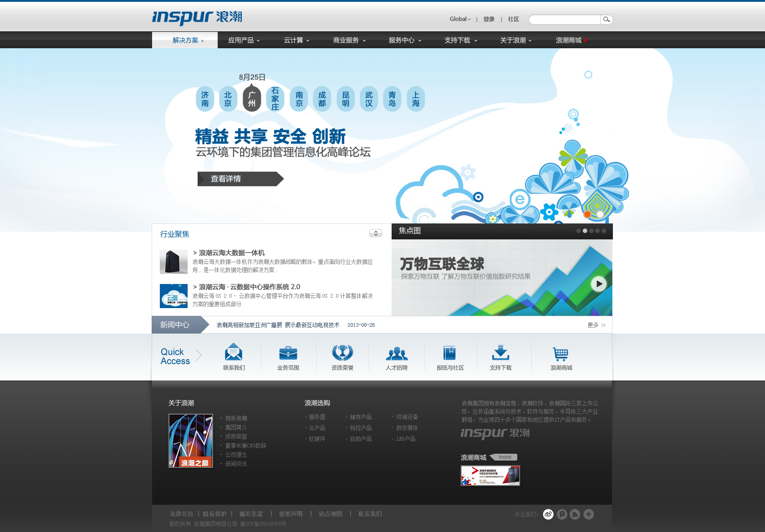Select the 石家庄 city bubble

pyautogui.click(x=275, y=99)
